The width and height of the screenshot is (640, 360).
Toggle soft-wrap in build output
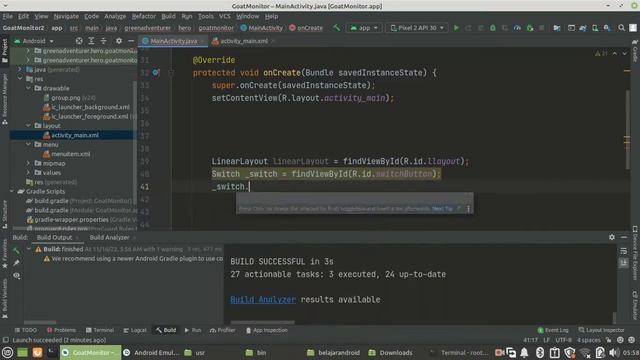point(623,251)
